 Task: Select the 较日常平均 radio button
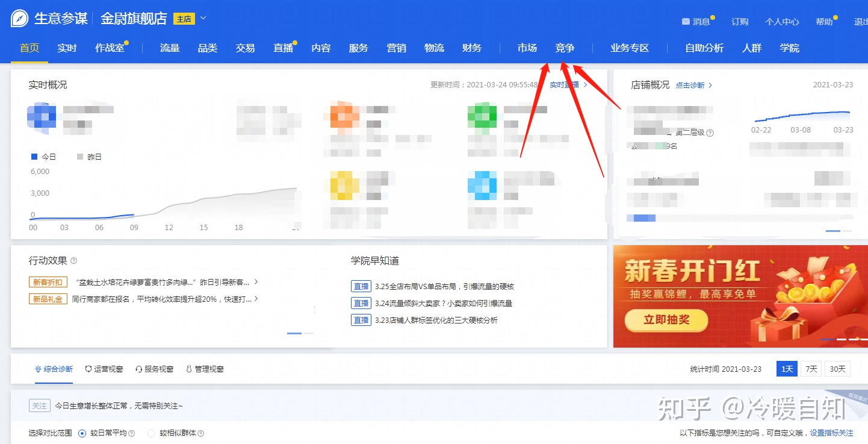coord(82,433)
